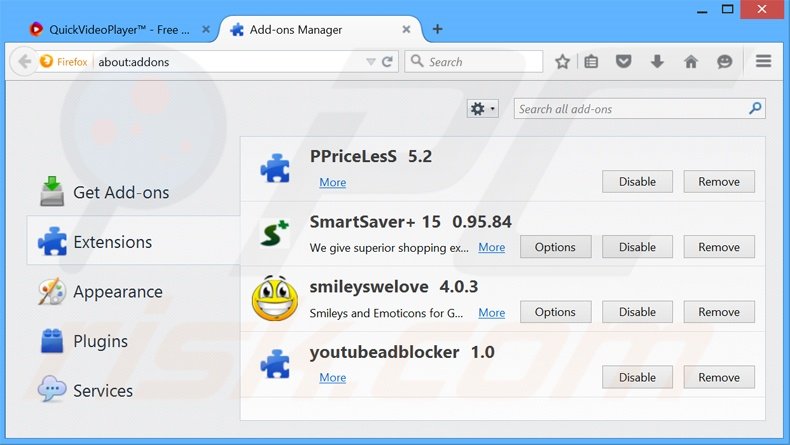Click the Search all add-ons field

639,108
